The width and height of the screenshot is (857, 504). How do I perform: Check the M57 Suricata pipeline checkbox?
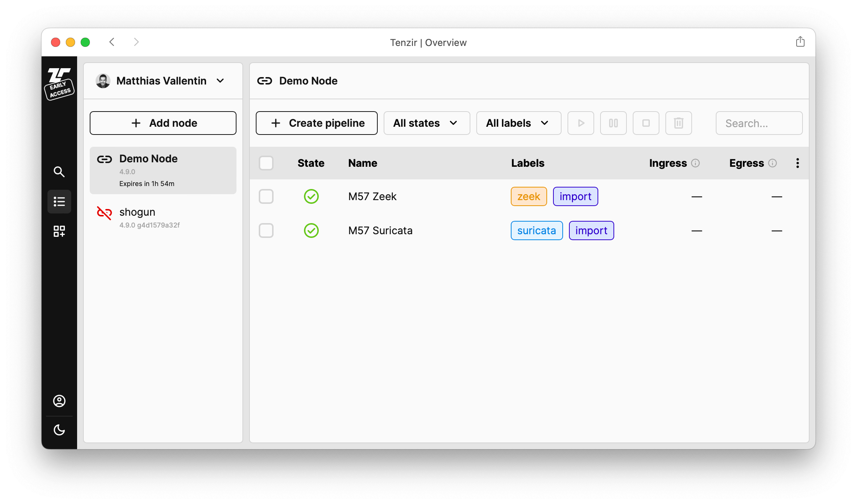click(x=266, y=231)
